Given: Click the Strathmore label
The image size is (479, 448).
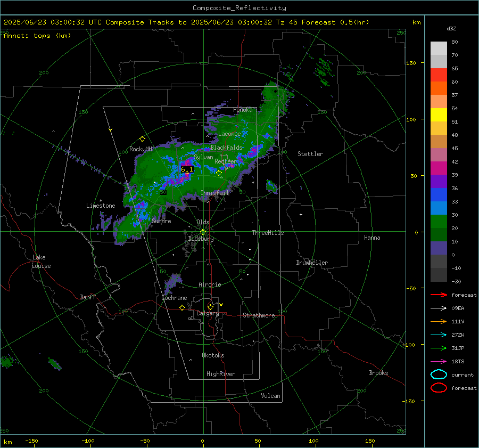Looking at the screenshot, I should 259,315.
